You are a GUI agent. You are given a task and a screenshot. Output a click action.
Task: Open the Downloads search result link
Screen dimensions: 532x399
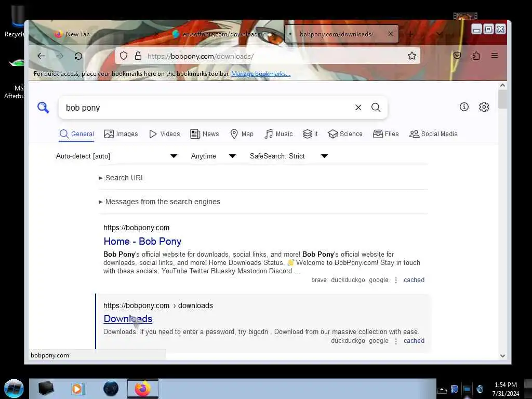[128, 318]
